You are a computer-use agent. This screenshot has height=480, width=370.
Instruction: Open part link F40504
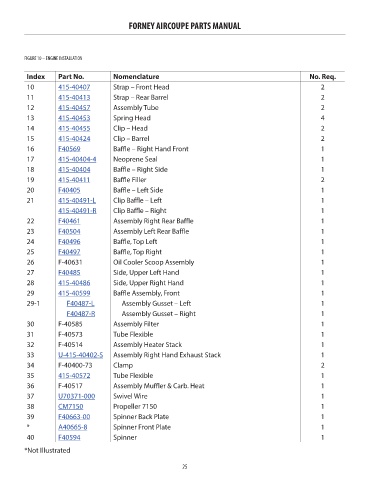[x=69, y=231]
